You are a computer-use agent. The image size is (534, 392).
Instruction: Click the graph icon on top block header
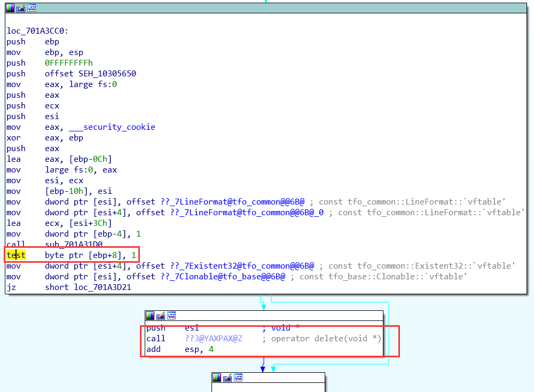(x=32, y=8)
